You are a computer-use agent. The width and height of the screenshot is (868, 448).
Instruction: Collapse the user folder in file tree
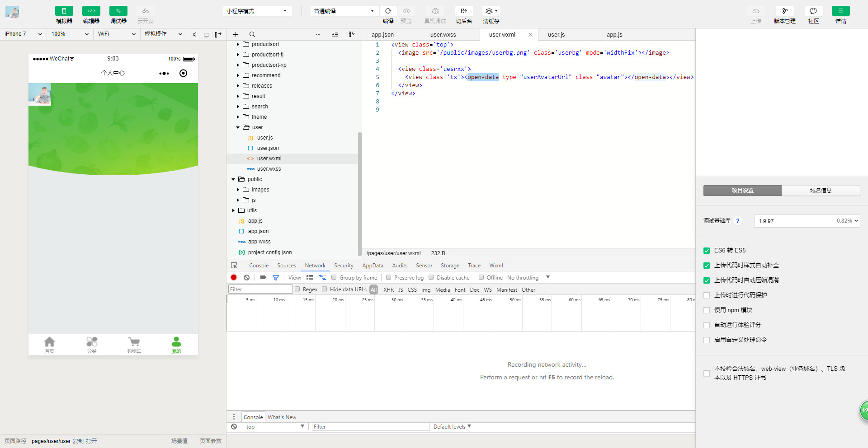point(238,127)
